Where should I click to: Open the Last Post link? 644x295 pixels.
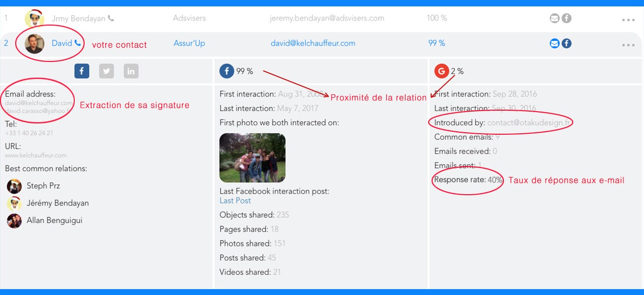click(x=235, y=201)
